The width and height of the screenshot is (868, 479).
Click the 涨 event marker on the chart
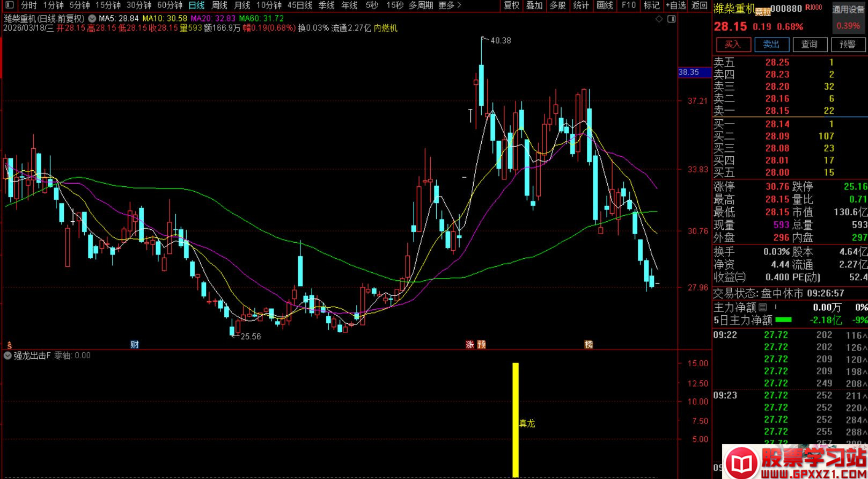(x=470, y=345)
